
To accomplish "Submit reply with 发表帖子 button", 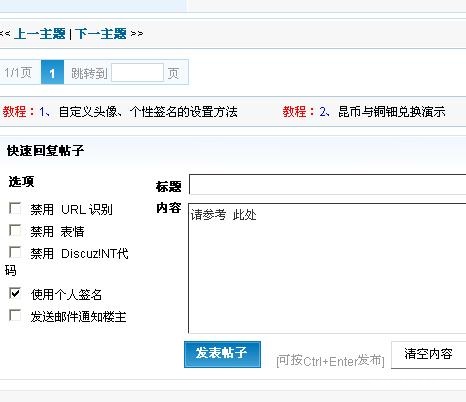I will [222, 354].
